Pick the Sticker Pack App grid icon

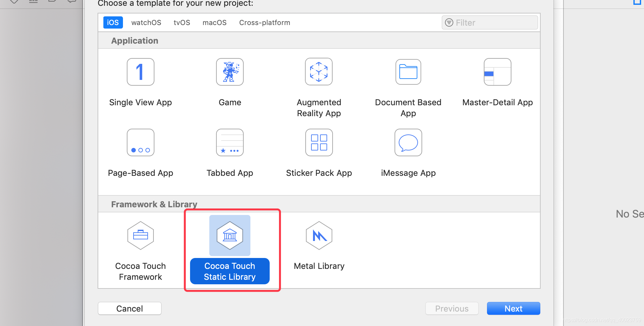click(x=319, y=142)
